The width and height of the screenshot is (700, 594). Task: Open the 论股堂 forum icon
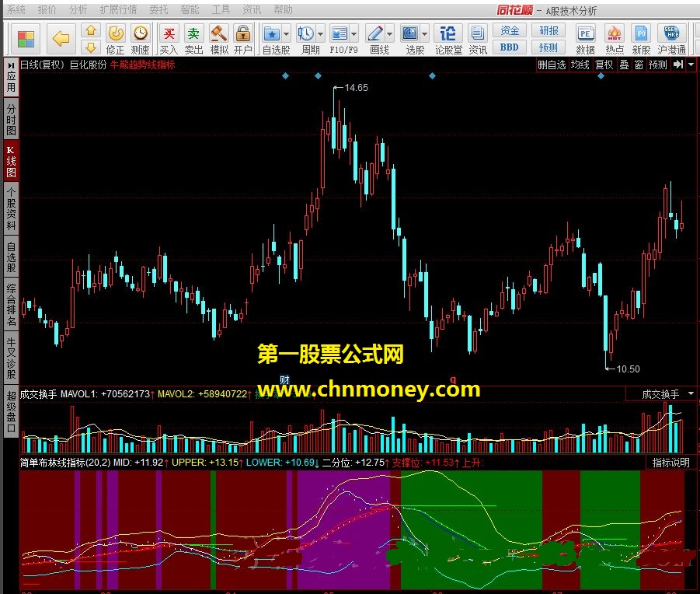448,33
